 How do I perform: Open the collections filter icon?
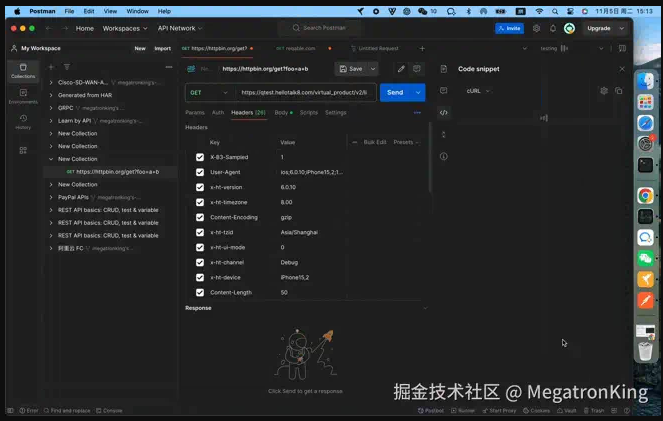(x=67, y=67)
